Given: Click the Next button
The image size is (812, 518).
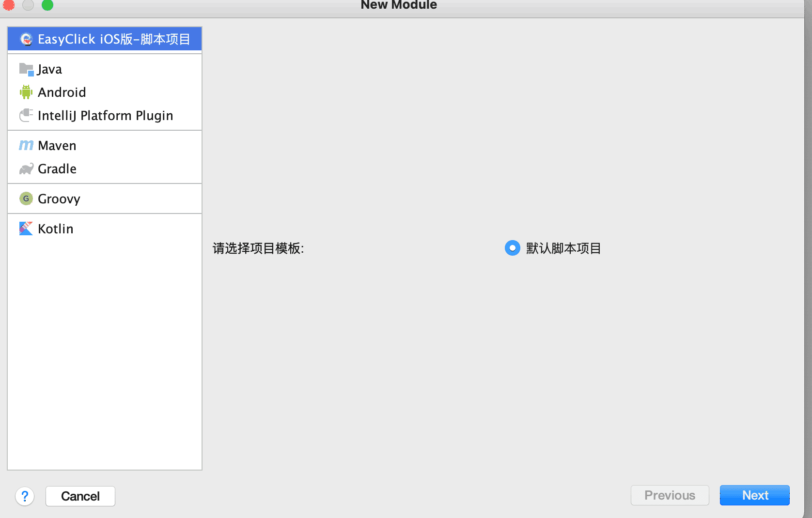Looking at the screenshot, I should [755, 495].
